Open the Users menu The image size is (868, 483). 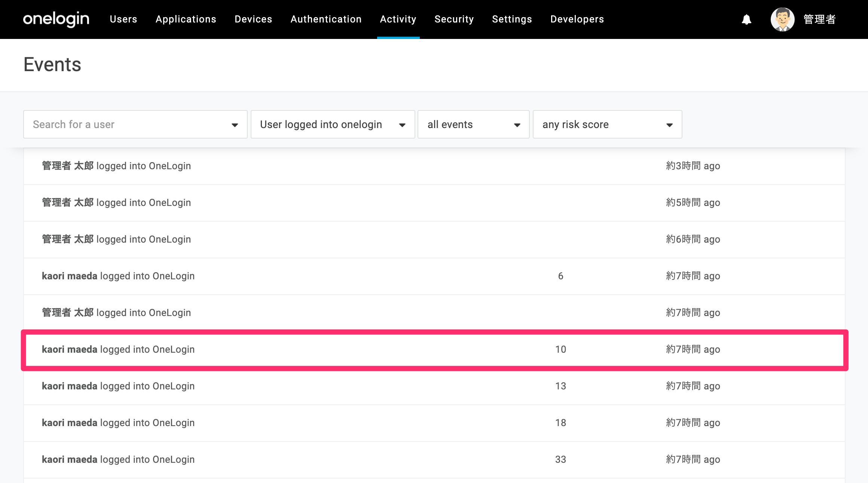(x=123, y=19)
